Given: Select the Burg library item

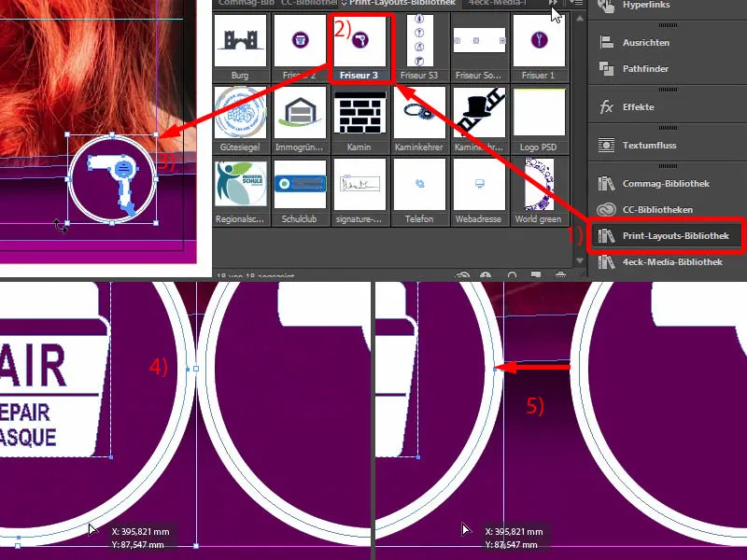Looking at the screenshot, I should coord(240,47).
